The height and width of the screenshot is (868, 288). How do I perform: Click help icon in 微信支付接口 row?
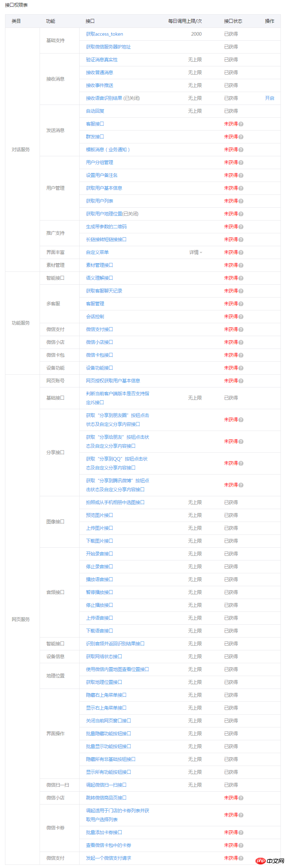click(241, 330)
